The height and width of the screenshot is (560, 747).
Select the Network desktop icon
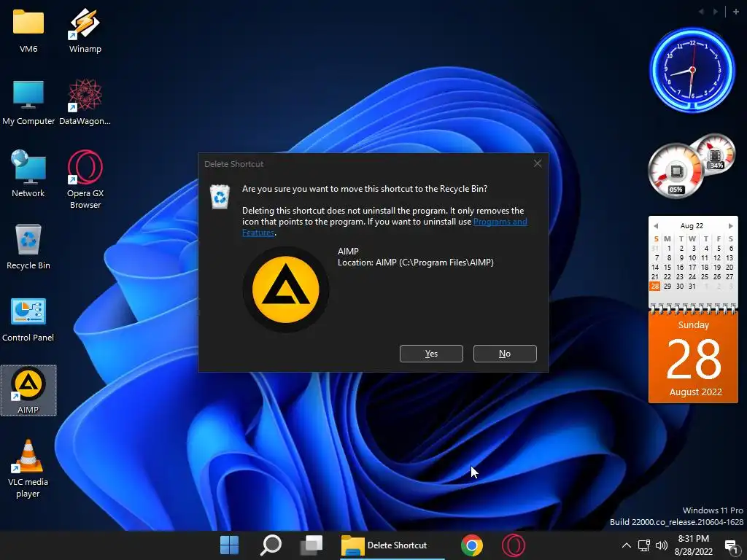click(x=28, y=174)
